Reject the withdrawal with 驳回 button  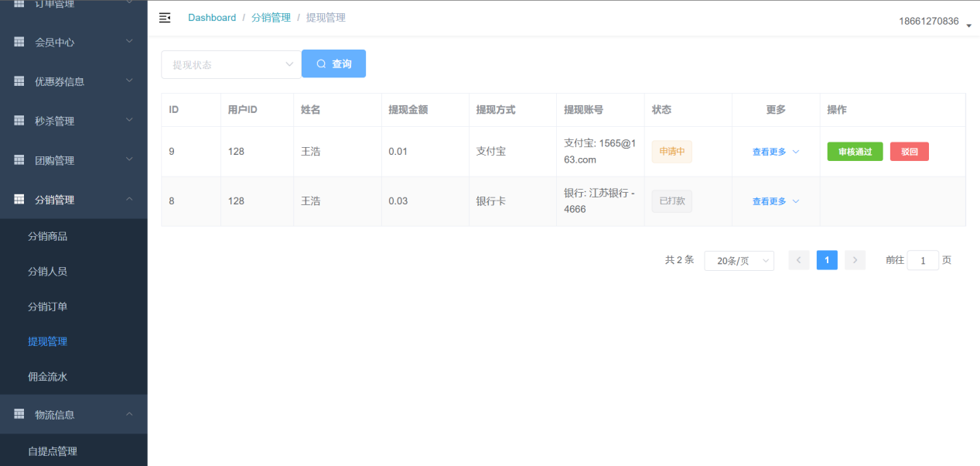[x=909, y=152]
